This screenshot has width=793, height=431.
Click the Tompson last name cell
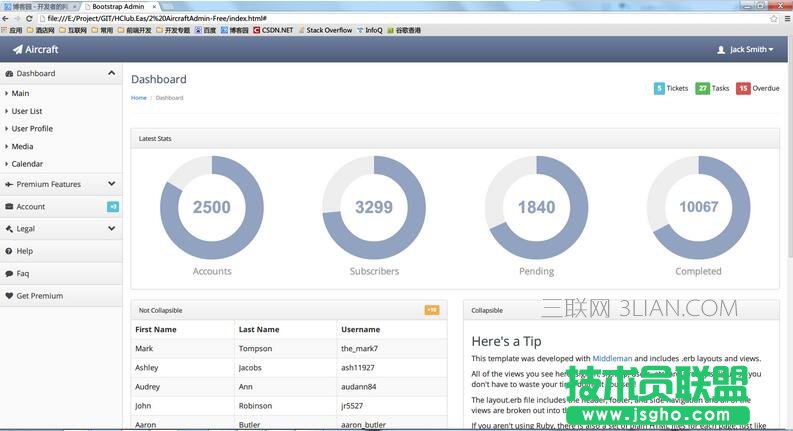(255, 349)
